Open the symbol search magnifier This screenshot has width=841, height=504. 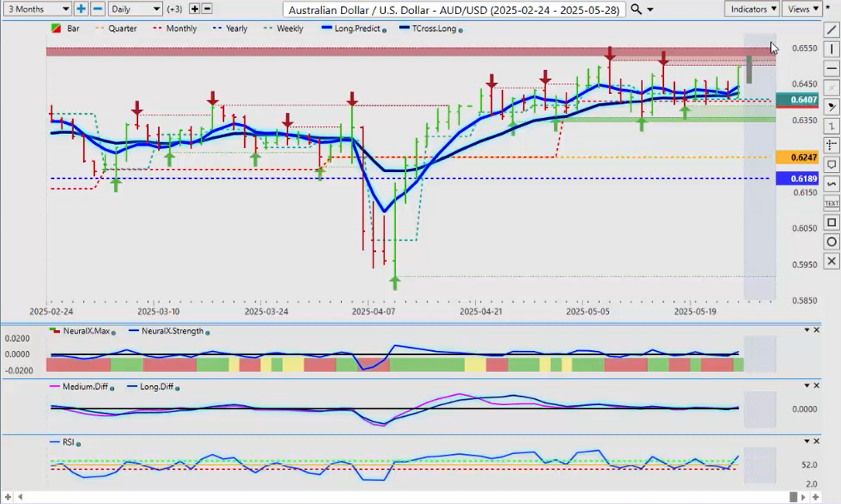pos(636,9)
